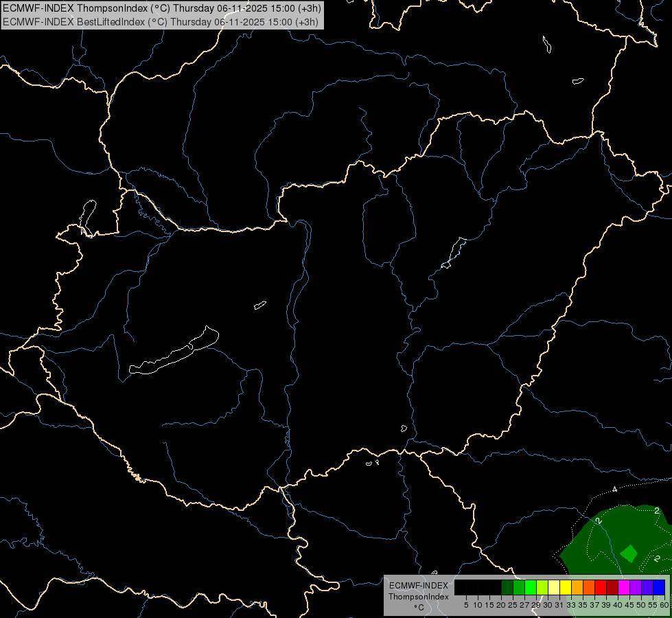The width and height of the screenshot is (672, 618).
Task: Select the blue 55–60 legend swatch
Action: pyautogui.click(x=659, y=587)
